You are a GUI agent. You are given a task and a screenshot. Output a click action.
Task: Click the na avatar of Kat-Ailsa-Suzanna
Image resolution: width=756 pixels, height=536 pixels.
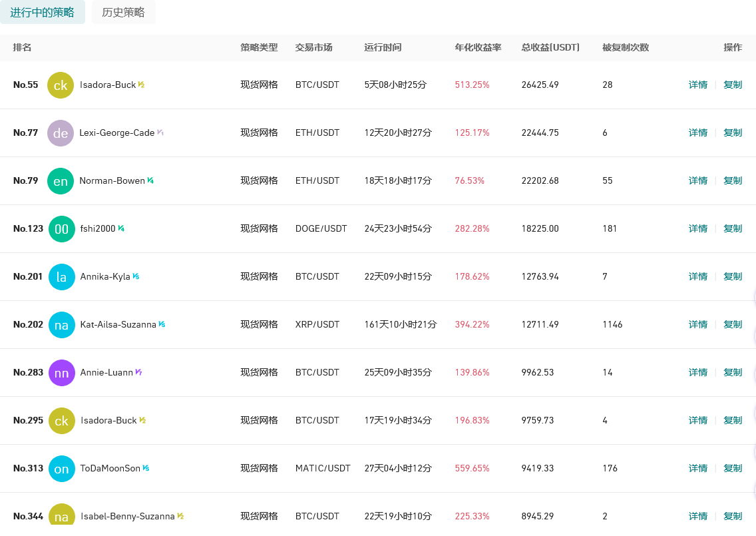62,325
